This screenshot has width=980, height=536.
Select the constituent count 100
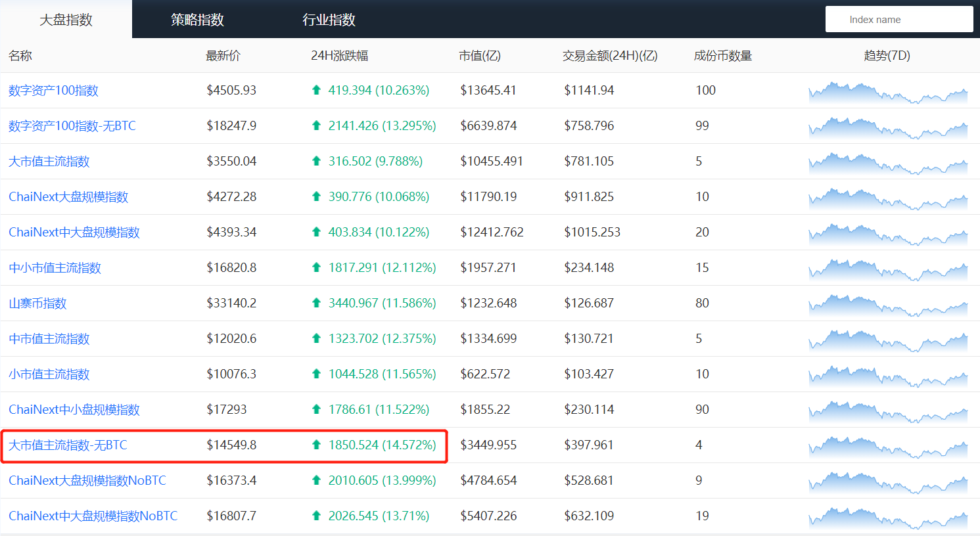point(706,90)
